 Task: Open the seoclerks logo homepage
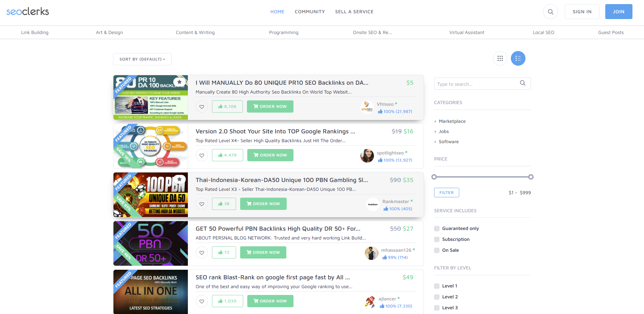pos(28,12)
